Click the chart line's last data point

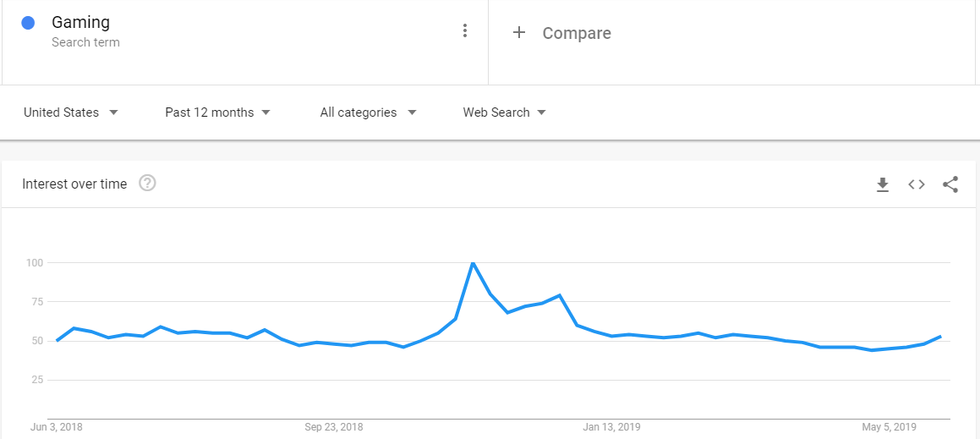[940, 337]
